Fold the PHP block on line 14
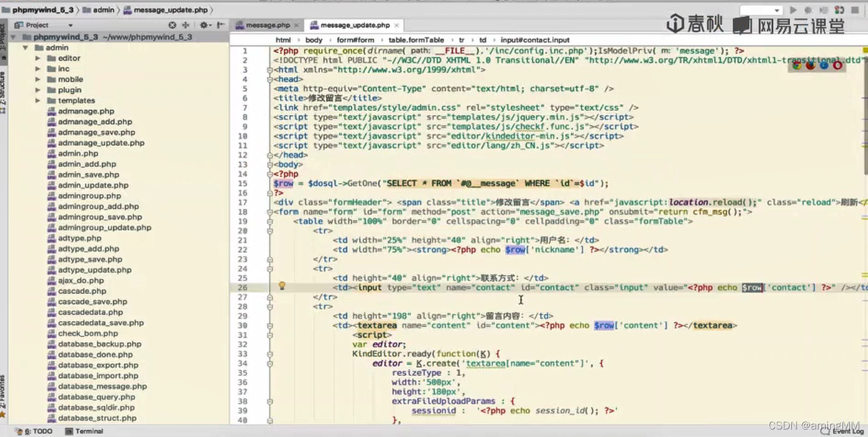This screenshot has width=868, height=437. pyautogui.click(x=270, y=174)
